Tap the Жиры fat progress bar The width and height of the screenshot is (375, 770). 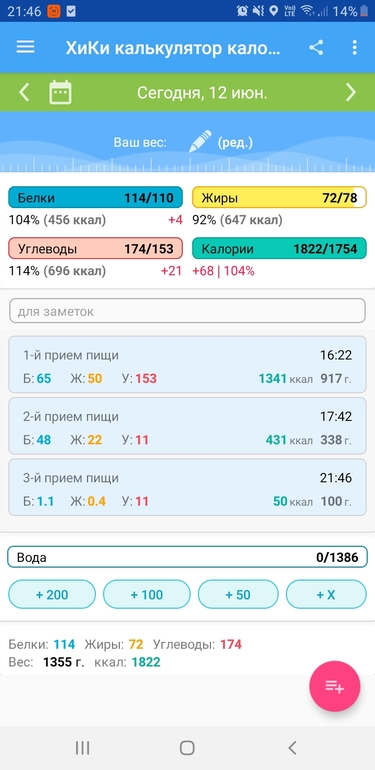pyautogui.click(x=279, y=197)
